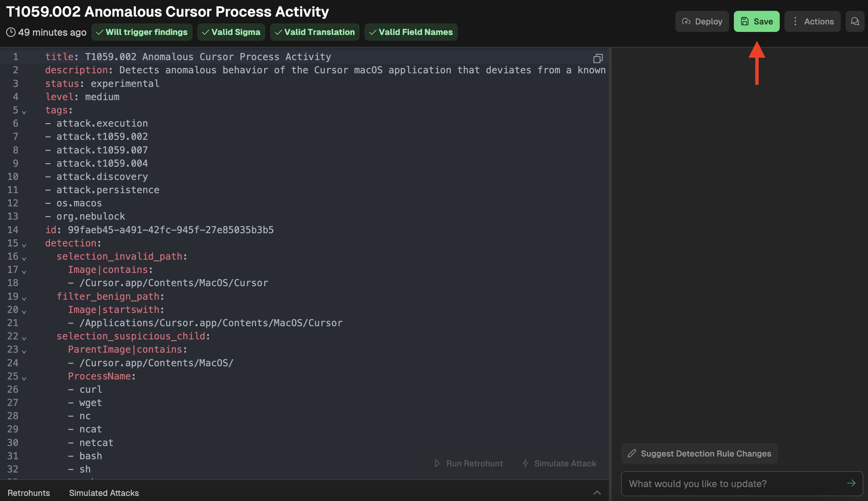The image size is (868, 501).
Task: Open the chat comments icon button
Action: 854,21
